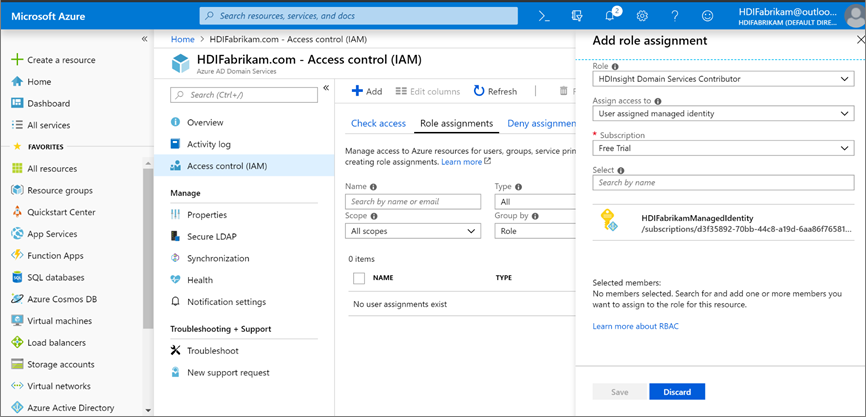The height and width of the screenshot is (417, 866).
Task: Open the Subscription dropdown showing Free Trial
Action: [721, 148]
